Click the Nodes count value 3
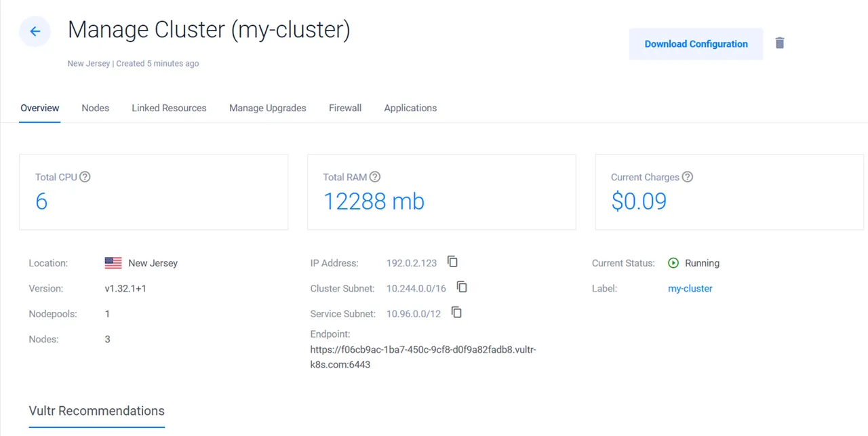 [107, 339]
